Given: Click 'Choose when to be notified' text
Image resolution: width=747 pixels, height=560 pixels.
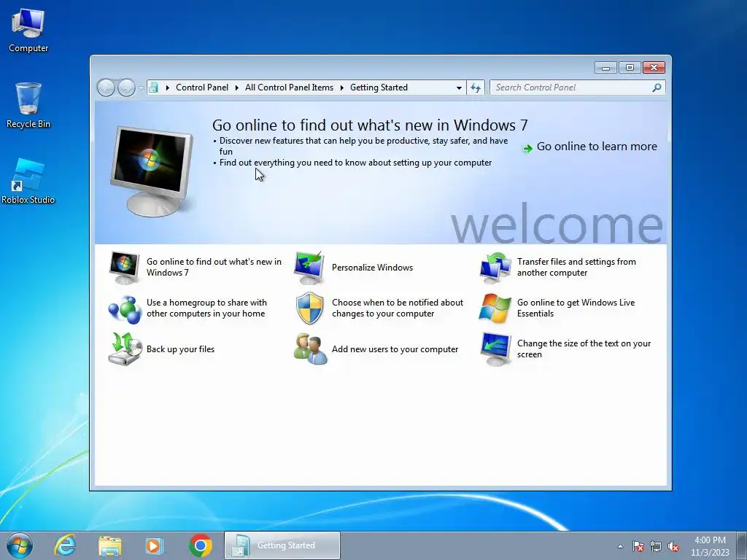Looking at the screenshot, I should [x=398, y=308].
